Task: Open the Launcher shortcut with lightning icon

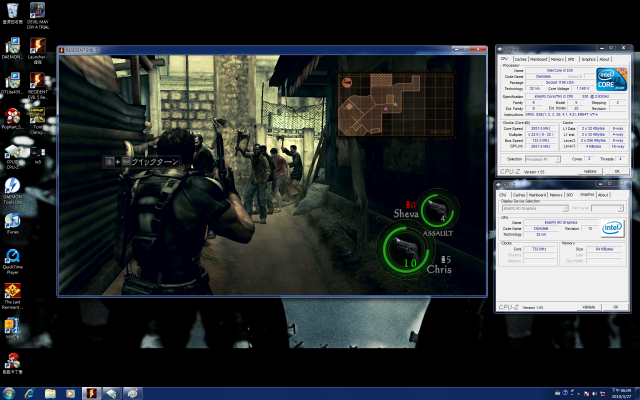Action: point(38,51)
